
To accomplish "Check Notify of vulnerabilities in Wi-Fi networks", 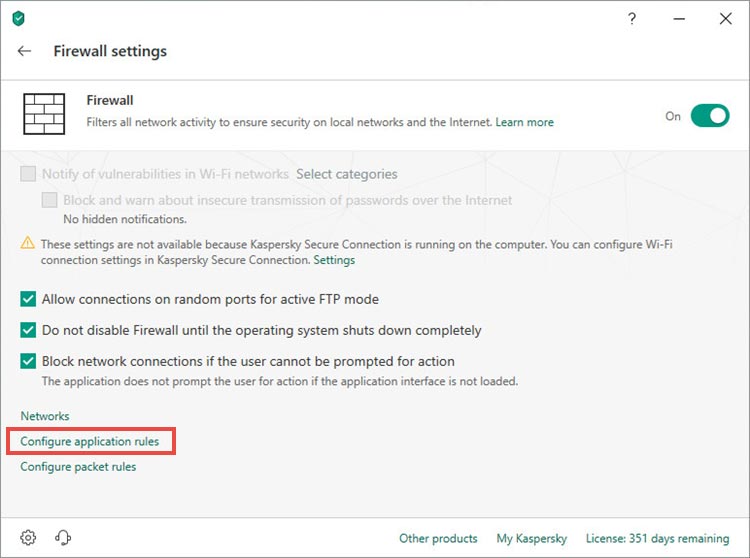I will [28, 174].
